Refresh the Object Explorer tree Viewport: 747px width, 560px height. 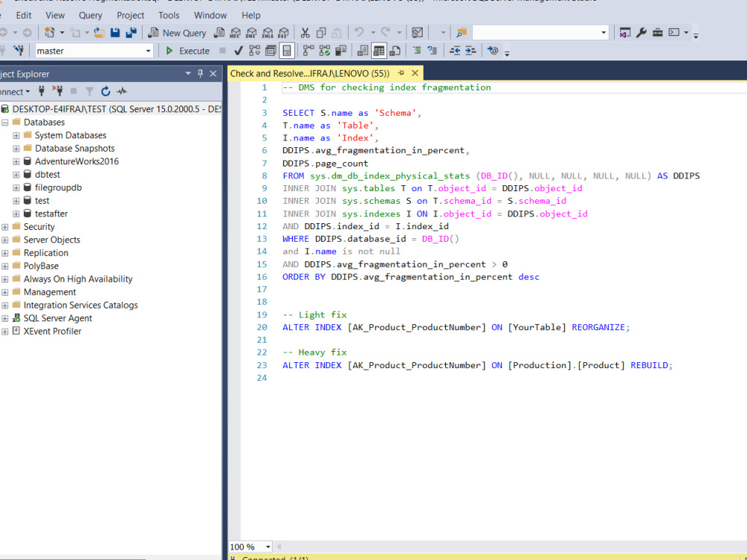106,91
